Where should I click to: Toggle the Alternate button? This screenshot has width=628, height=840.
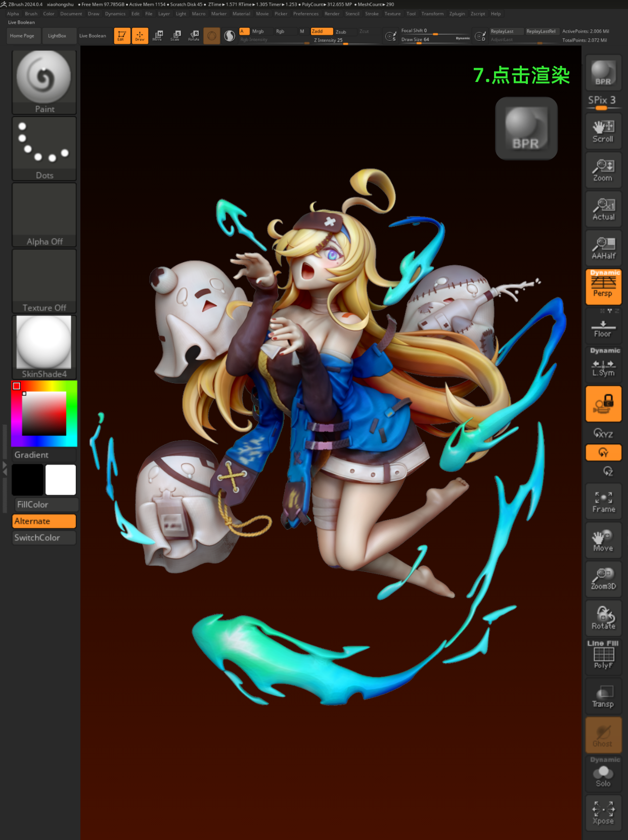tap(44, 521)
